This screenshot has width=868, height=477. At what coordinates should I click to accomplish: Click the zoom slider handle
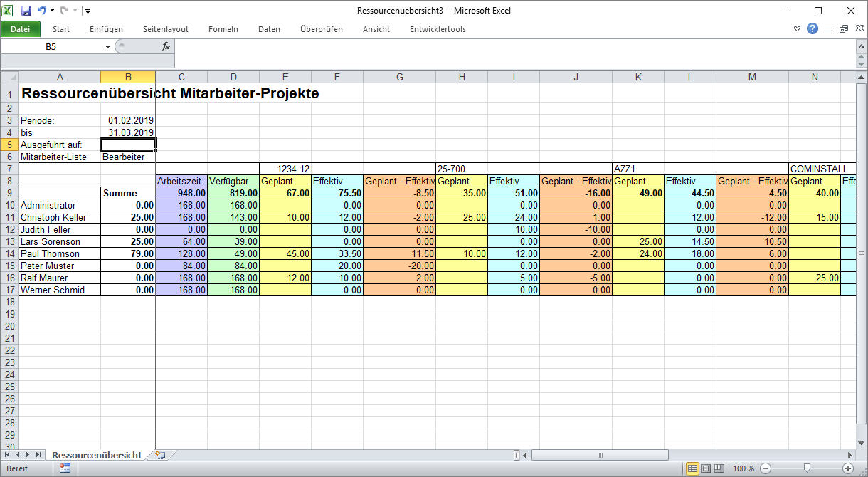coord(807,468)
